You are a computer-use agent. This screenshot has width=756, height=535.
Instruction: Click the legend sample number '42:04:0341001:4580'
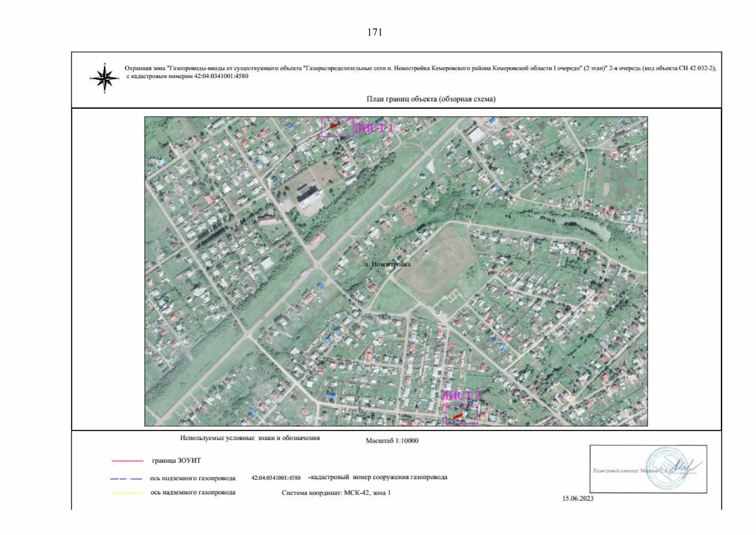[276, 478]
